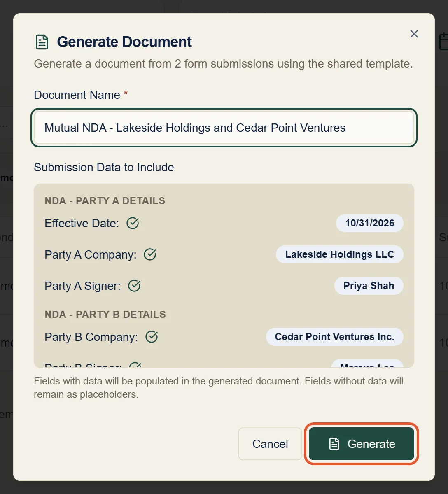Click the 10/31/2026 date value chip

point(370,223)
